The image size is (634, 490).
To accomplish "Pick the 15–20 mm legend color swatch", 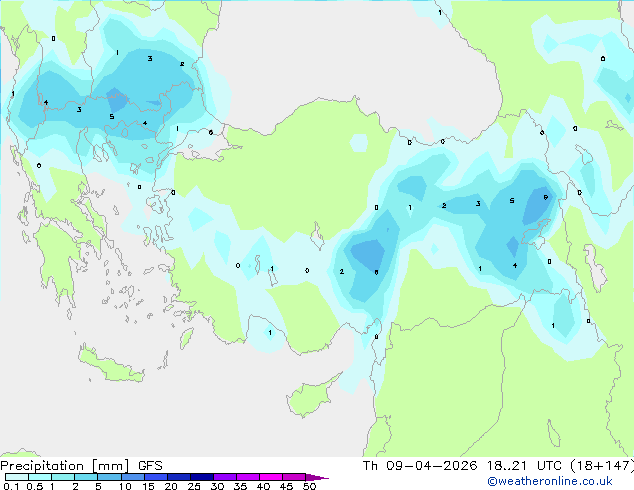I will coord(156,477).
